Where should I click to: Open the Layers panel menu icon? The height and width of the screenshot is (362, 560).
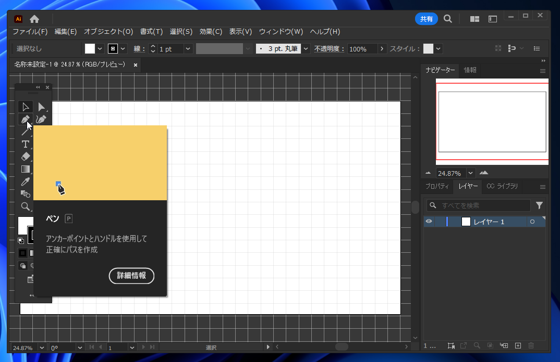(x=542, y=187)
